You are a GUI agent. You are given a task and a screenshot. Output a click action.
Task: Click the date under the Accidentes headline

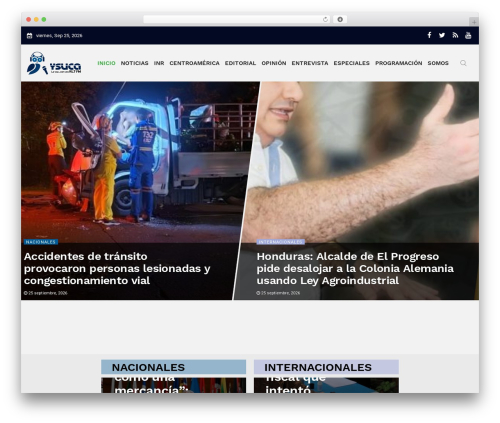[x=46, y=293]
